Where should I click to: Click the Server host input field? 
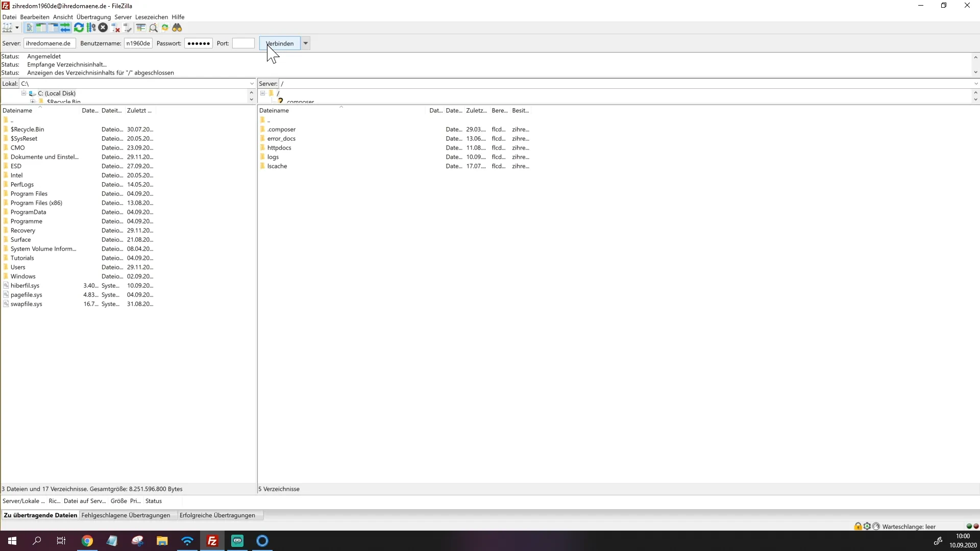point(50,43)
